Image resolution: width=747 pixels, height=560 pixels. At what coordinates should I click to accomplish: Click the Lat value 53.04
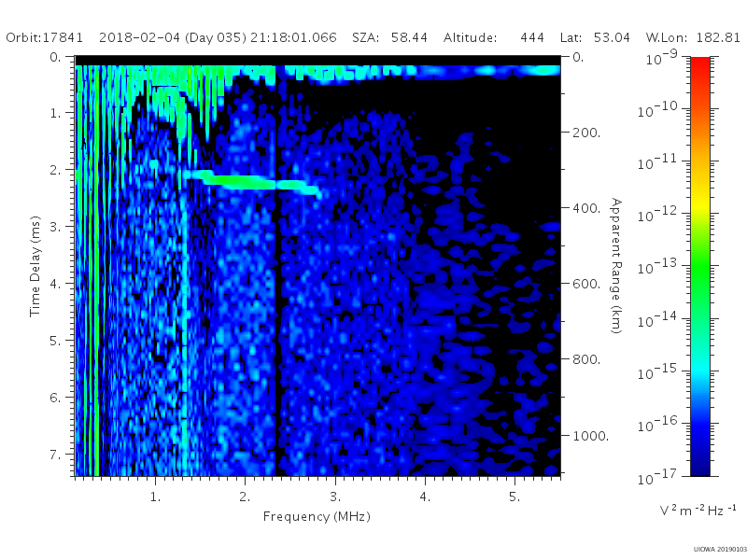point(612,37)
